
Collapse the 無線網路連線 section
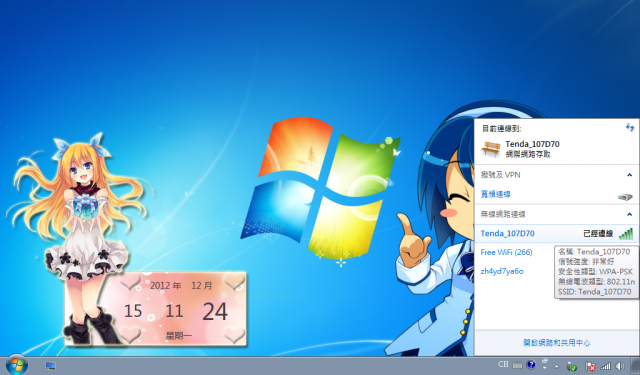click(629, 214)
